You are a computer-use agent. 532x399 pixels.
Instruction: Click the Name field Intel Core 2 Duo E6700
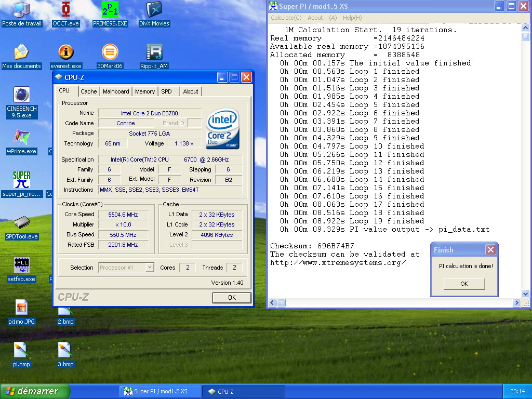tap(150, 113)
